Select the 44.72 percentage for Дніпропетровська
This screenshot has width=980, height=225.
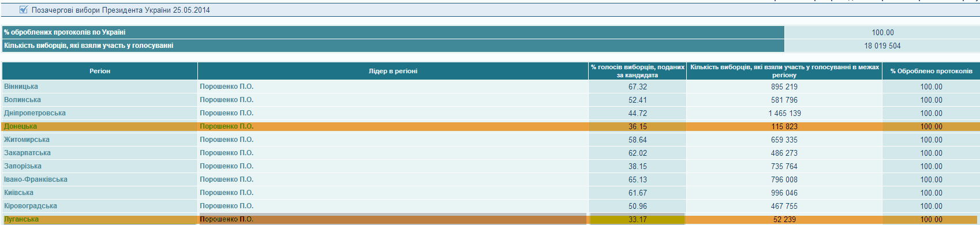click(x=638, y=113)
